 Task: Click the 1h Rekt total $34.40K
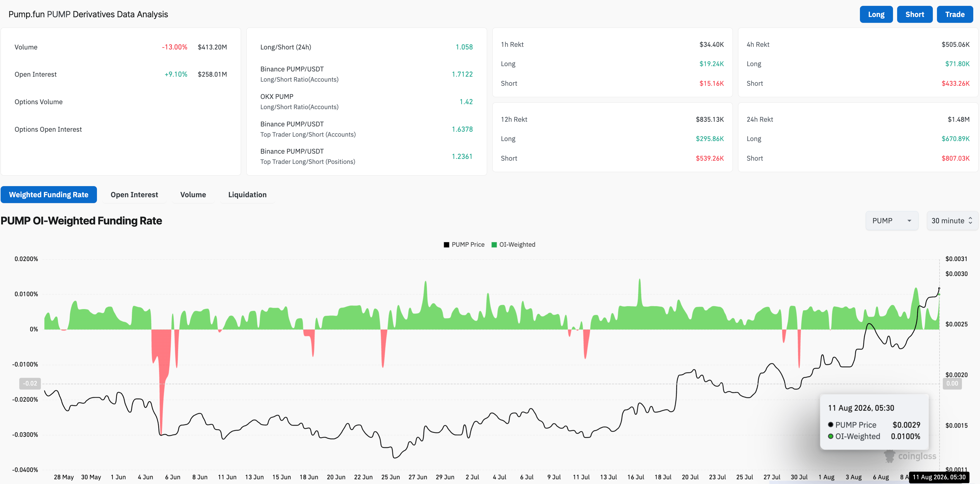tap(711, 44)
